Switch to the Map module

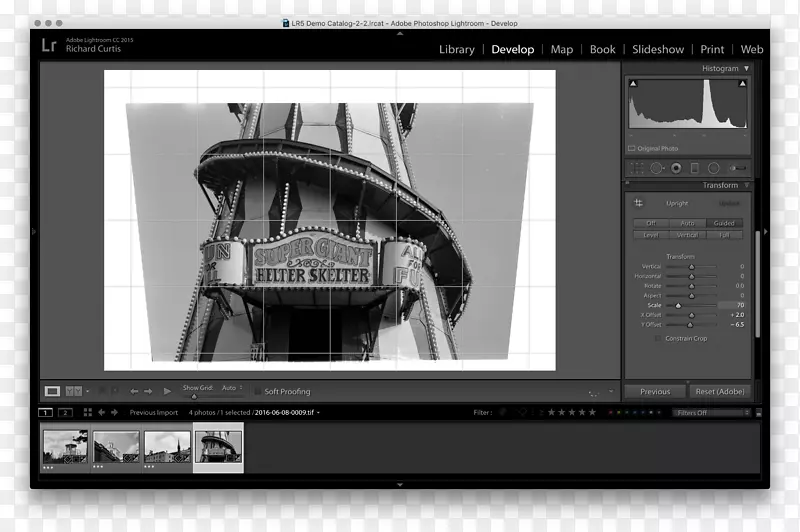[x=562, y=49]
